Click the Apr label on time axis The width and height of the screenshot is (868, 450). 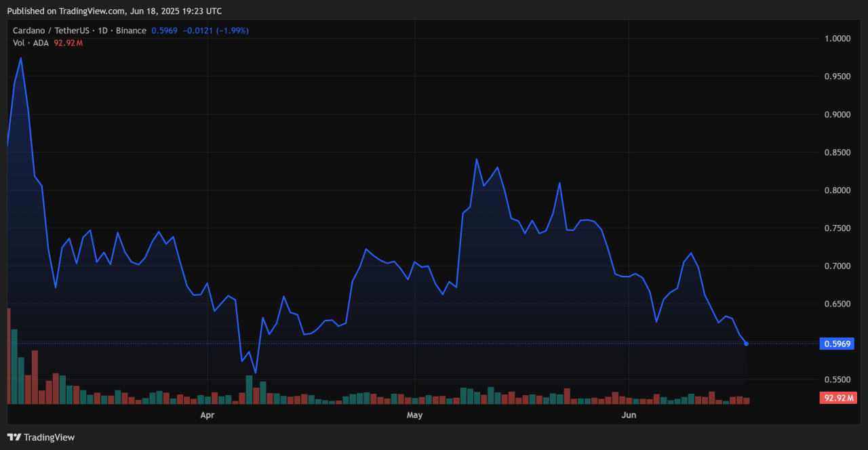[207, 414]
